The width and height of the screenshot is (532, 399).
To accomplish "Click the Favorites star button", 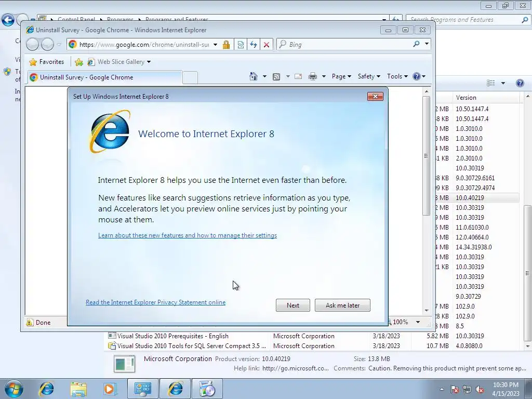I will point(47,62).
